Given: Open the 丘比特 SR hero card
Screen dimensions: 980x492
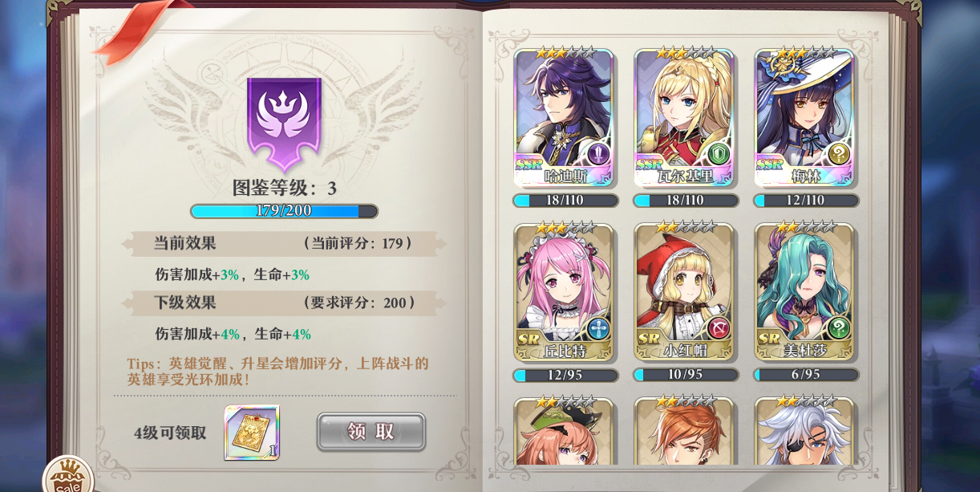Looking at the screenshot, I should pyautogui.click(x=565, y=292).
